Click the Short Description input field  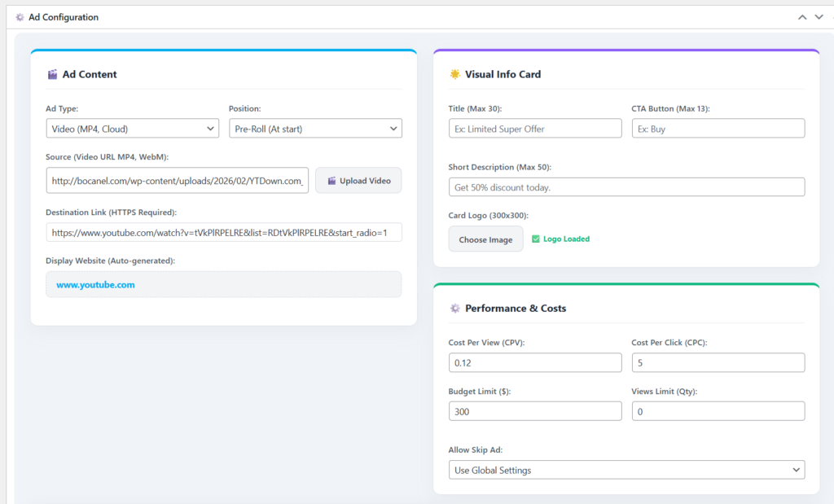[626, 187]
